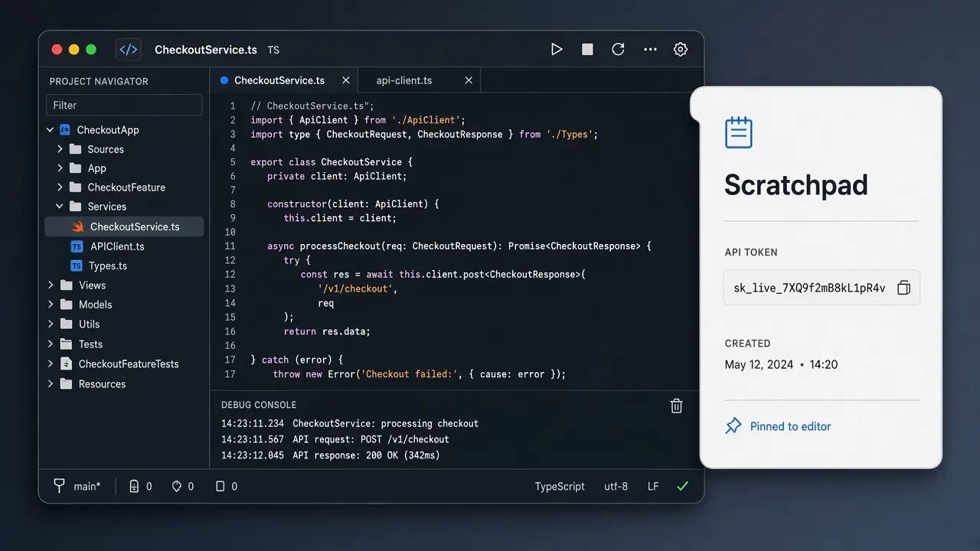The height and width of the screenshot is (551, 980).
Task: Click the Reload circular arrow icon
Action: coord(618,49)
